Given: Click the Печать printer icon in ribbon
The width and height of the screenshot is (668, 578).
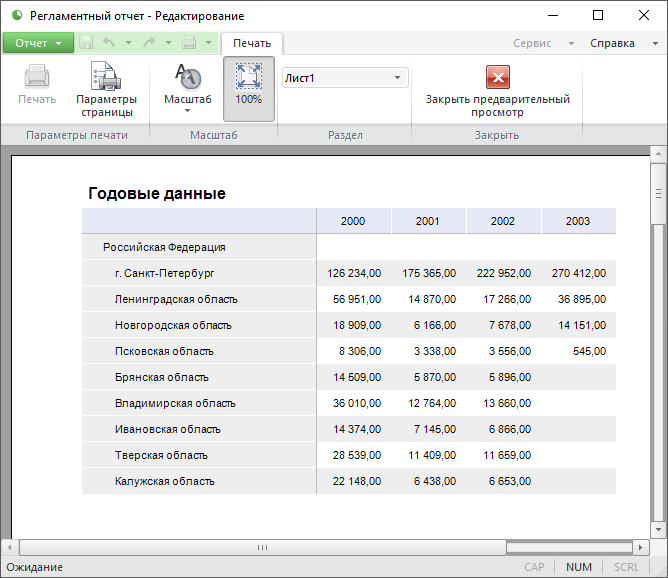Looking at the screenshot, I should 37,86.
